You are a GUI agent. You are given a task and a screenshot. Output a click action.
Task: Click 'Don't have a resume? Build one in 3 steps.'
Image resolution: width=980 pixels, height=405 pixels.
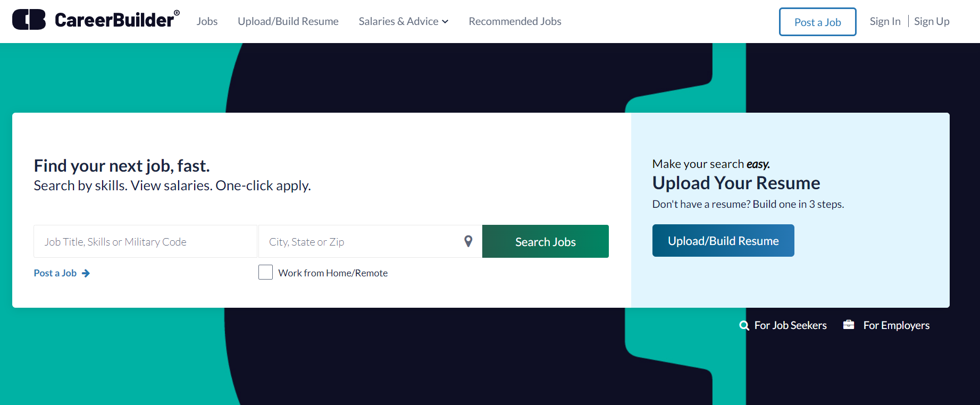pos(748,204)
